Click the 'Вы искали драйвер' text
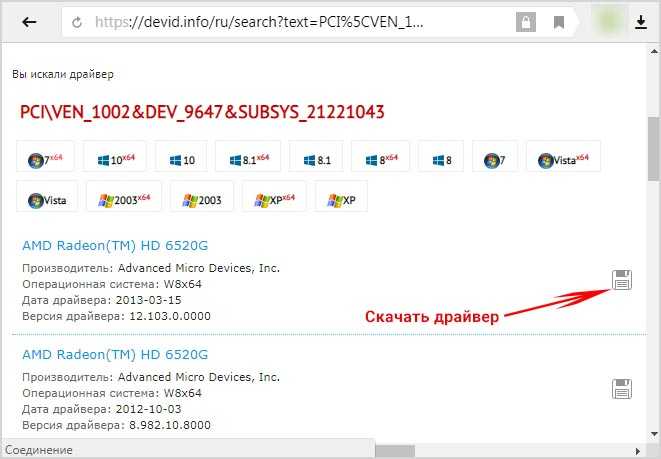 pyautogui.click(x=63, y=74)
